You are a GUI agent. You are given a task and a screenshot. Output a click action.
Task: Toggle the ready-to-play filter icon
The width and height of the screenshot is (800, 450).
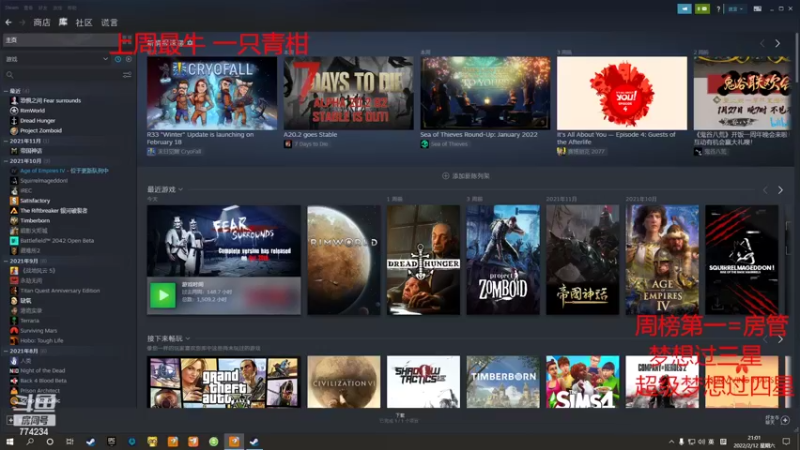coord(129,59)
